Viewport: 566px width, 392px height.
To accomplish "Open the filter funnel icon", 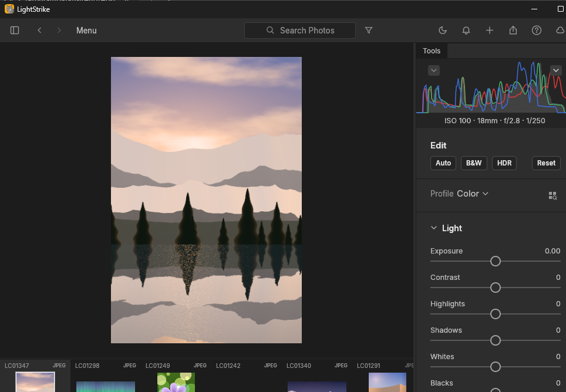I will click(369, 31).
